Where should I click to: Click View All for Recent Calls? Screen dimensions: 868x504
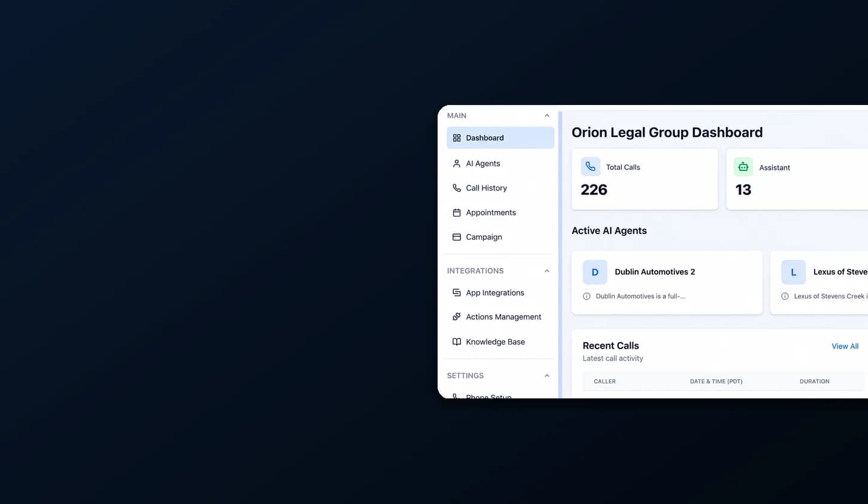pyautogui.click(x=845, y=346)
